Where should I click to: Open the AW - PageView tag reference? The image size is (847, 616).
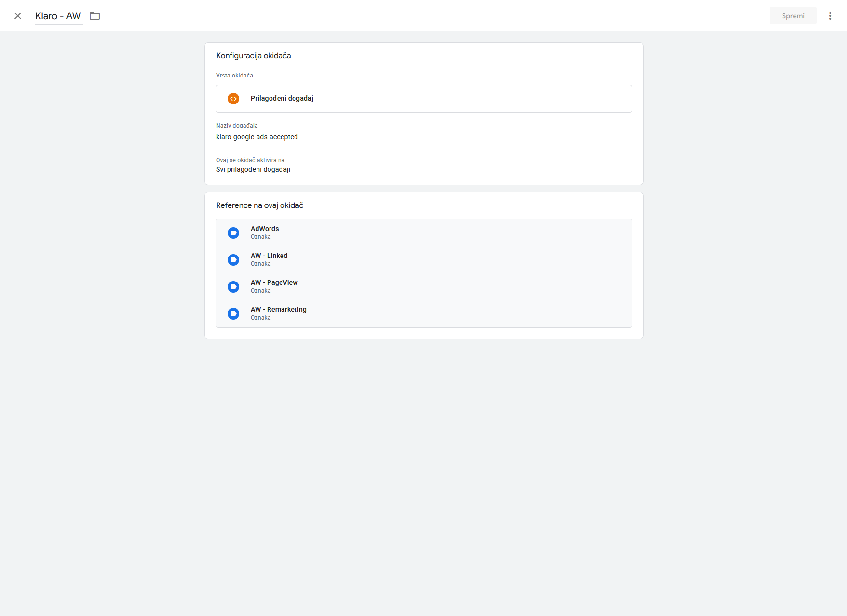[x=424, y=287]
